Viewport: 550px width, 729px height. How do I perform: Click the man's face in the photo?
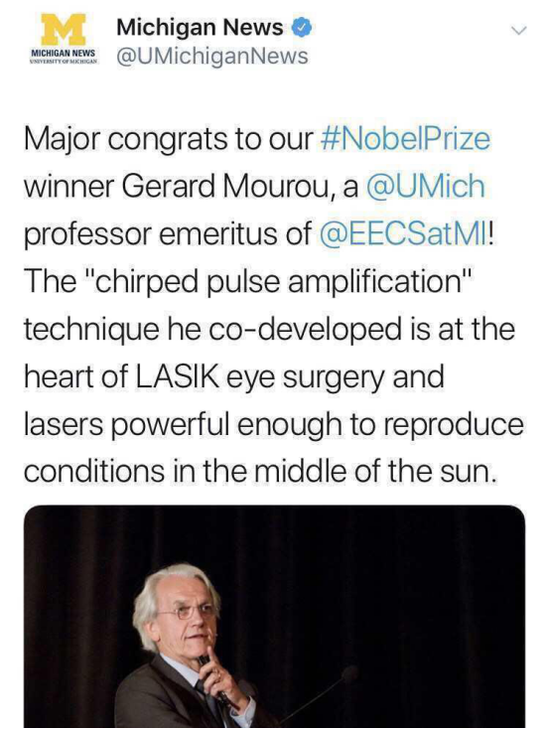(x=184, y=614)
